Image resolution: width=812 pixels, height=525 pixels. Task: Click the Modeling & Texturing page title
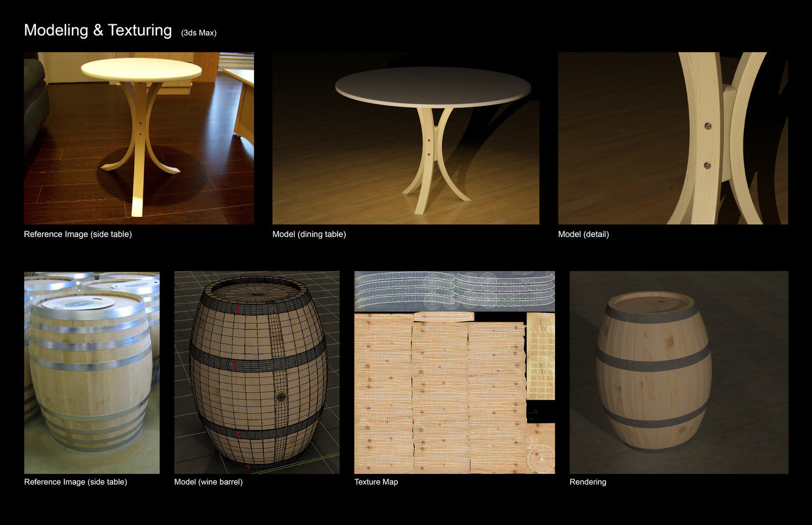97,30
